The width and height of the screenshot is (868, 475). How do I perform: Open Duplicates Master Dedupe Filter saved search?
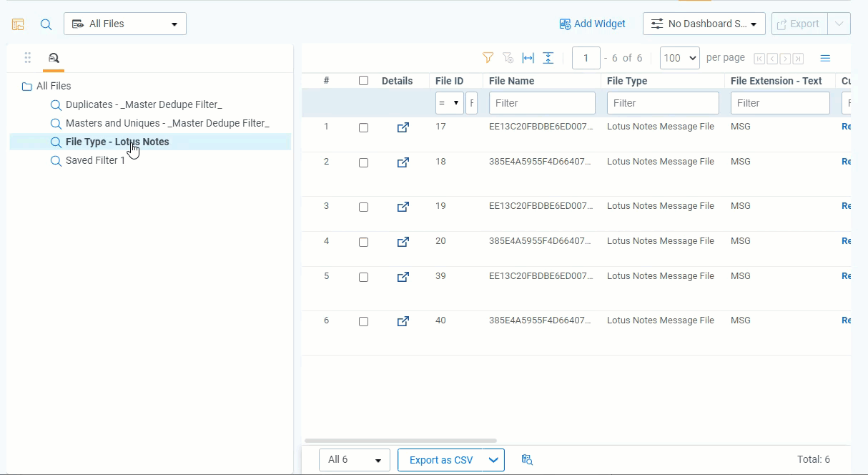click(143, 104)
